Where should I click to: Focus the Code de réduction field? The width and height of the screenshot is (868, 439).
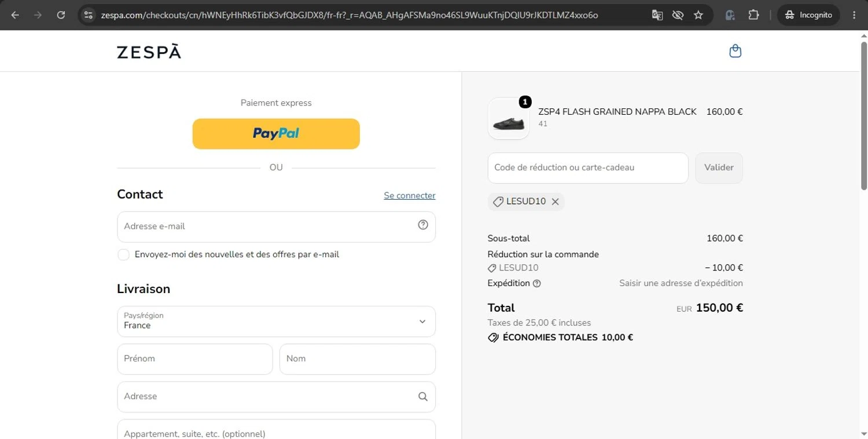[x=588, y=168]
